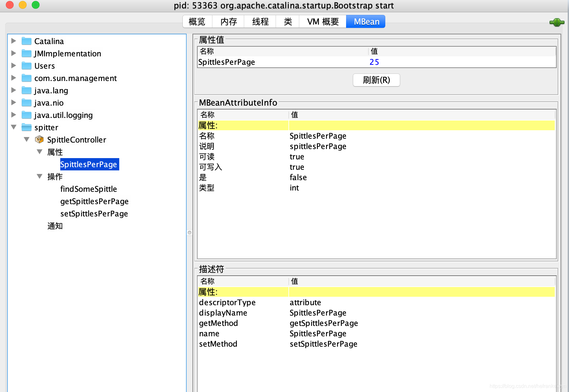
Task: Click the SpittleController MBean icon
Action: click(39, 139)
